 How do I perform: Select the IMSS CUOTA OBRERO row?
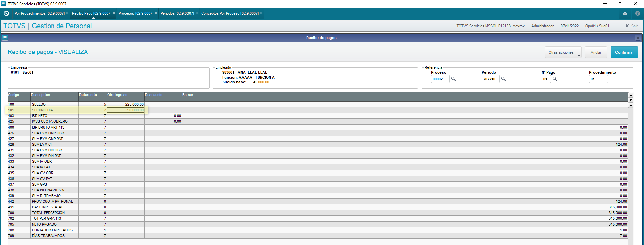pyautogui.click(x=318, y=121)
